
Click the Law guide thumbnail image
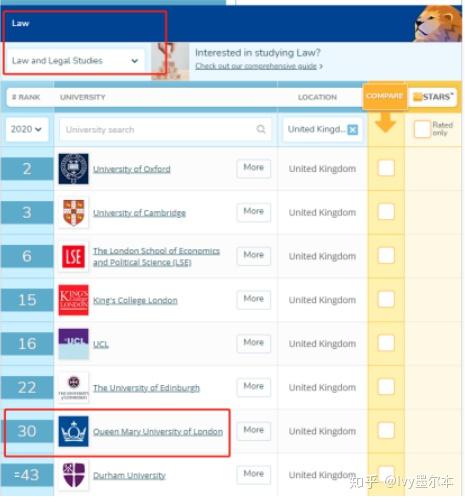coord(170,61)
